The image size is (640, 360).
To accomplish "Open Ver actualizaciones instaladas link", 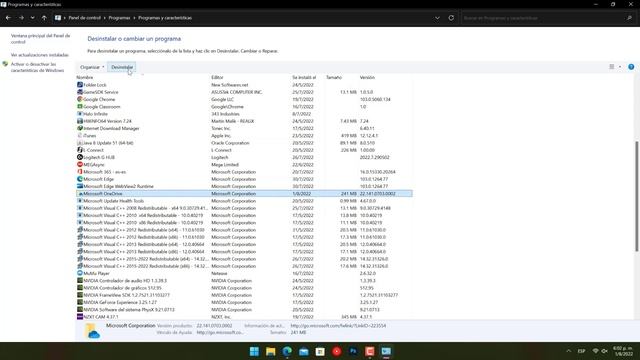I will coord(40,55).
